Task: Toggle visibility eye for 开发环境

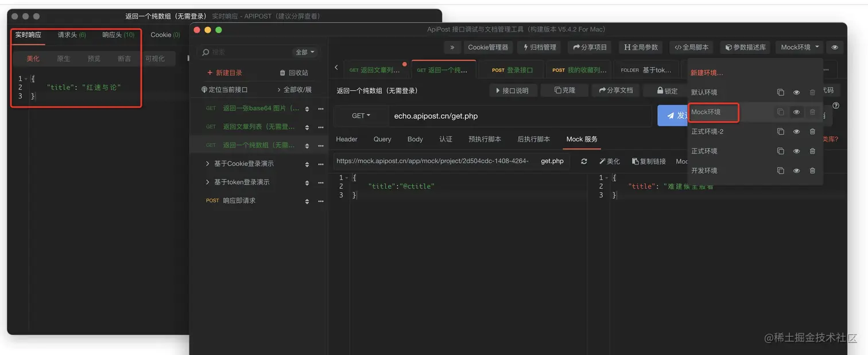Action: coord(796,170)
